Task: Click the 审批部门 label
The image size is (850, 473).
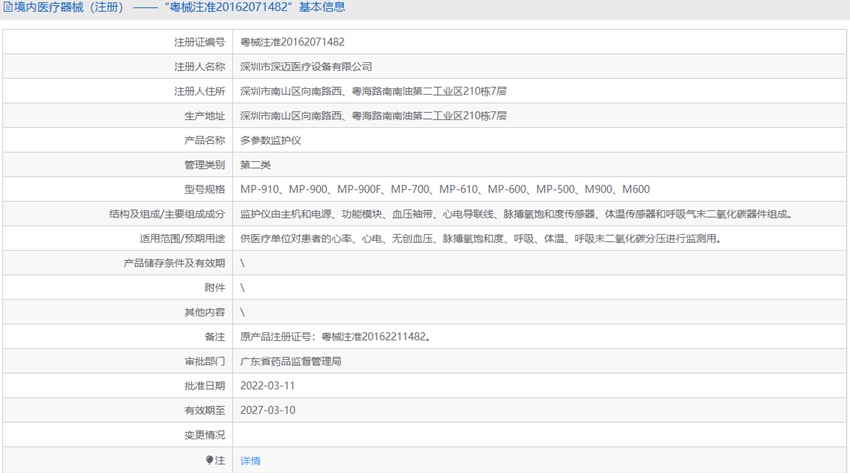Action: point(204,361)
